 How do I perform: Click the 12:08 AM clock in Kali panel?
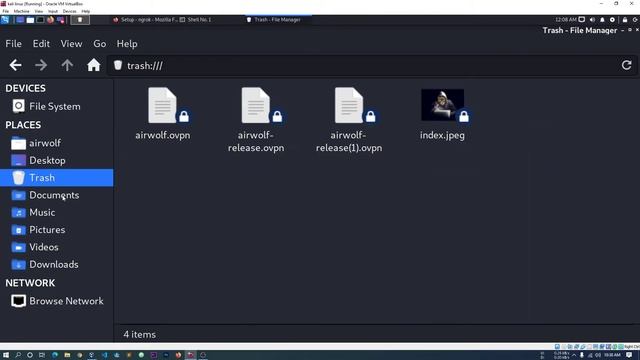[x=566, y=20]
